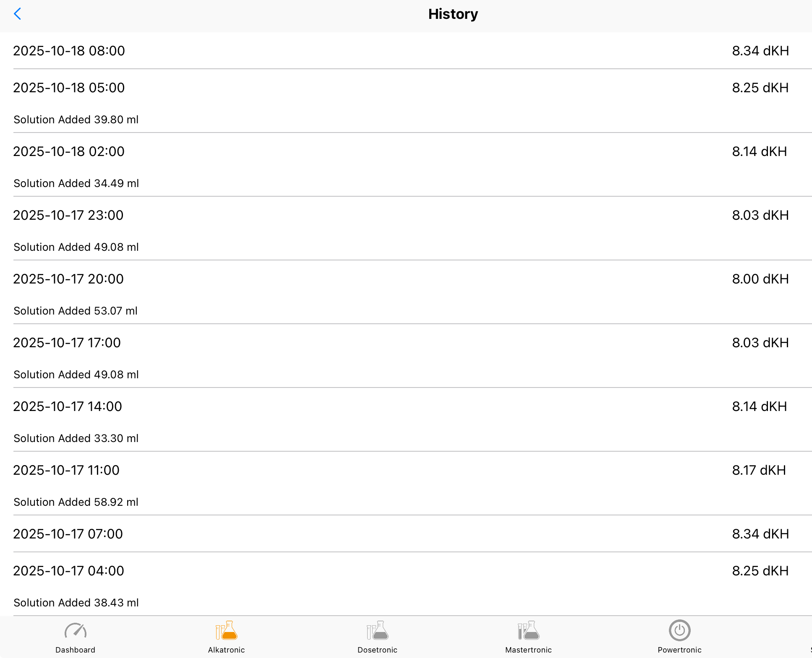Select the 2025-10-18 08:00 history entry
Viewport: 812px width, 658px height.
click(69, 51)
